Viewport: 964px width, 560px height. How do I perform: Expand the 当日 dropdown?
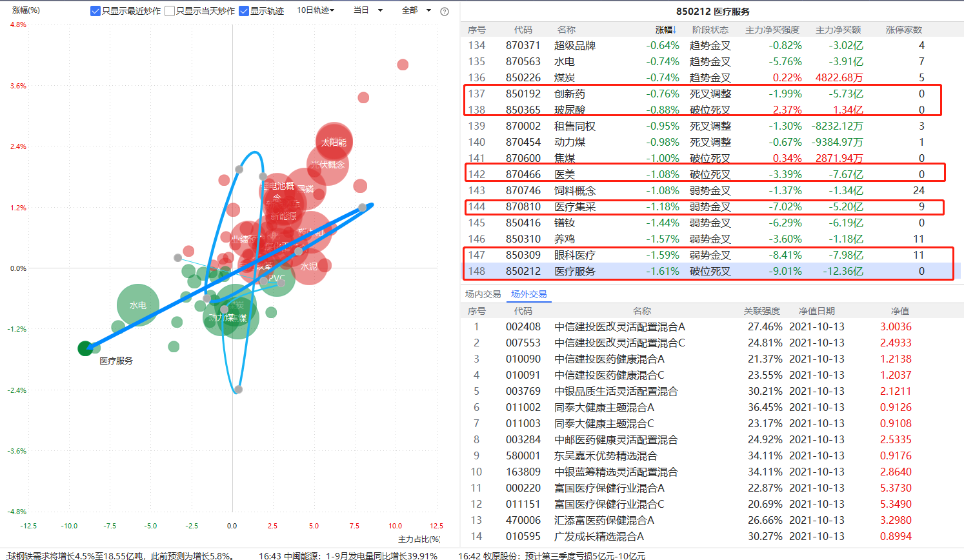coord(368,10)
